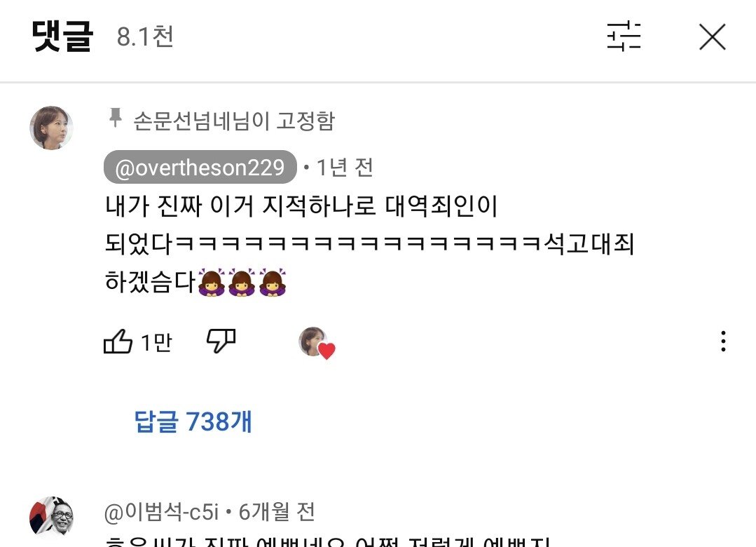Screen dimensions: 756x547
Task: Tap the second commenter's flag avatar
Action: pyautogui.click(x=52, y=517)
